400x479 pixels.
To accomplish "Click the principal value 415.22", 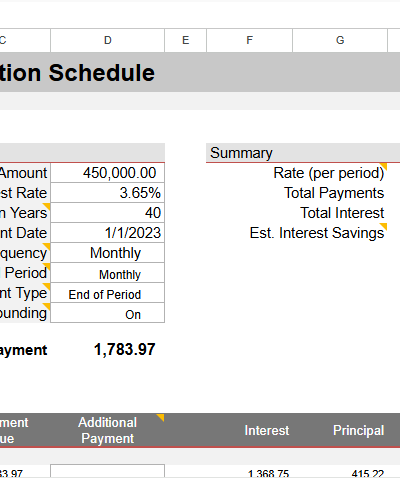I will click(368, 473).
